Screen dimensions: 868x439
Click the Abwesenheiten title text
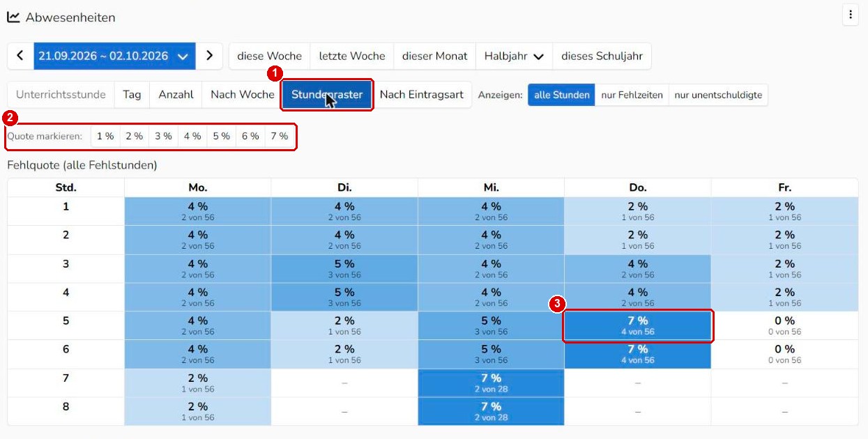(70, 17)
